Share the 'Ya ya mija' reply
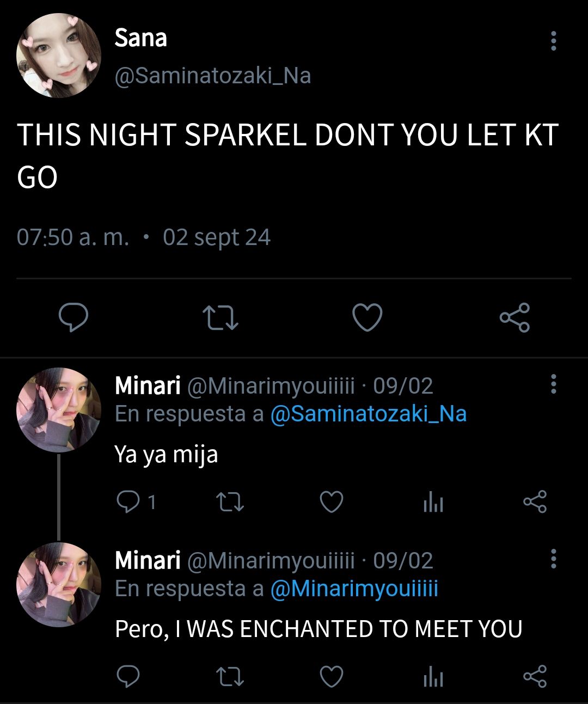This screenshot has height=704, width=588. [535, 502]
